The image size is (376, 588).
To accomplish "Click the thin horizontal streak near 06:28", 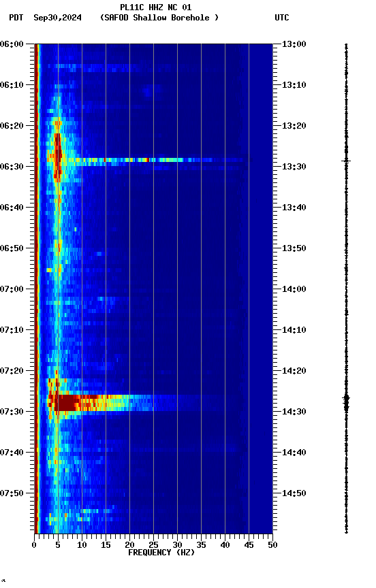I will (157, 160).
